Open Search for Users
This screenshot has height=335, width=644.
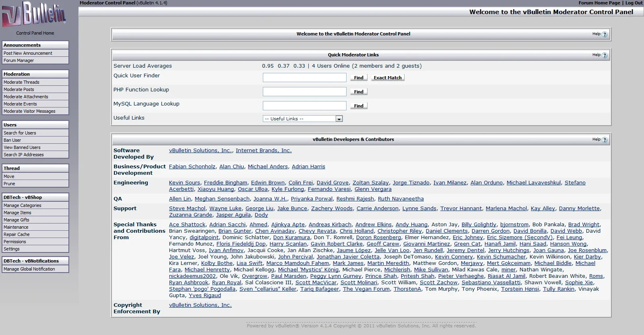pos(35,133)
